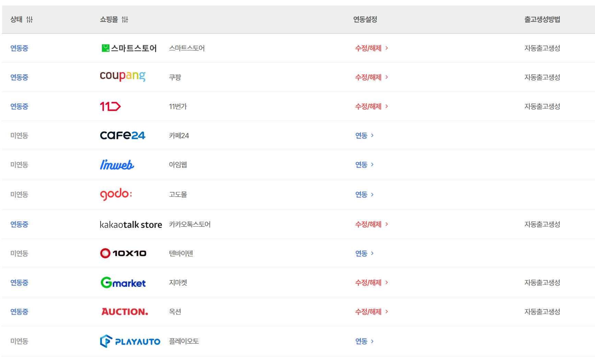Start 연동 for 플레이오토
The height and width of the screenshot is (364, 595).
pyautogui.click(x=364, y=341)
